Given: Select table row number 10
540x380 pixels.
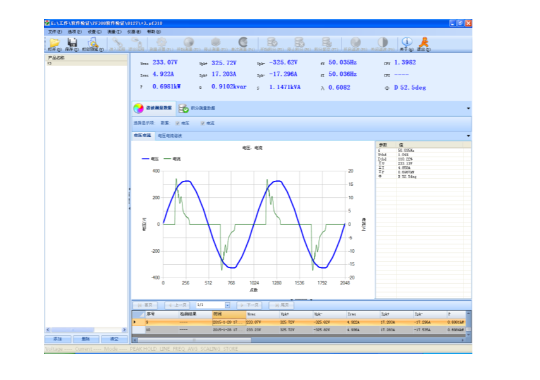Looking at the screenshot, I should [x=299, y=330].
